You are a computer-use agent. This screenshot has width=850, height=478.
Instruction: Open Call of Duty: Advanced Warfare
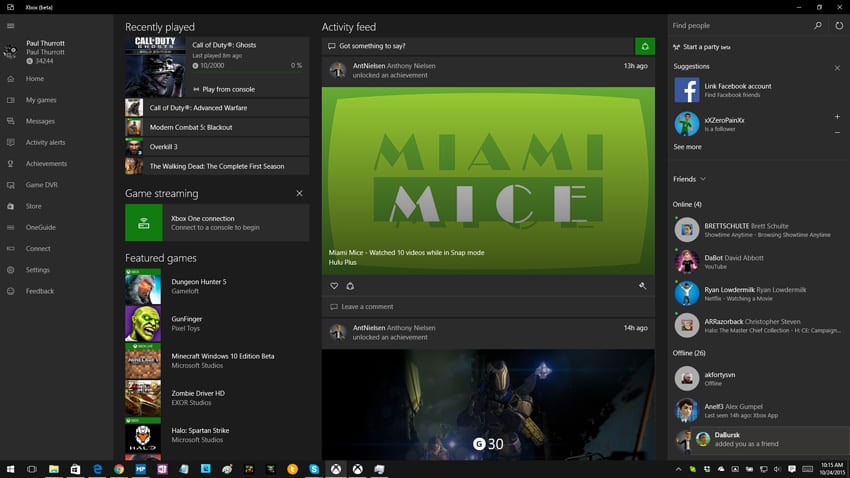[x=217, y=108]
